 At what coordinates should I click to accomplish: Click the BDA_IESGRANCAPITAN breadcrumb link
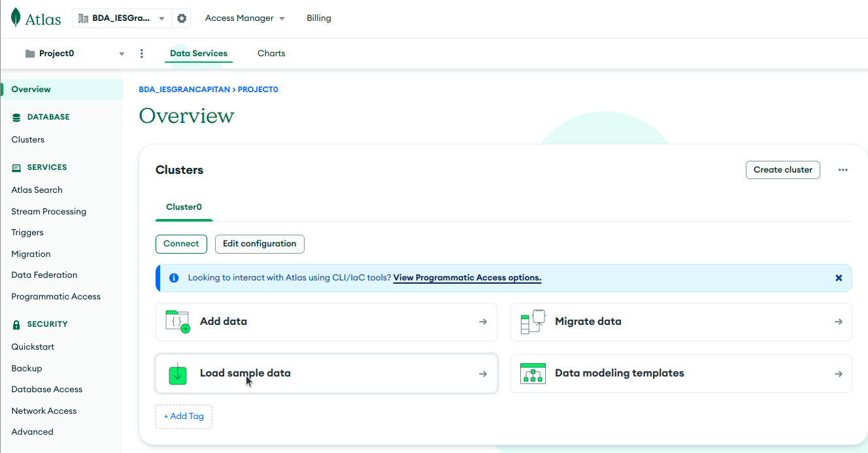[184, 90]
